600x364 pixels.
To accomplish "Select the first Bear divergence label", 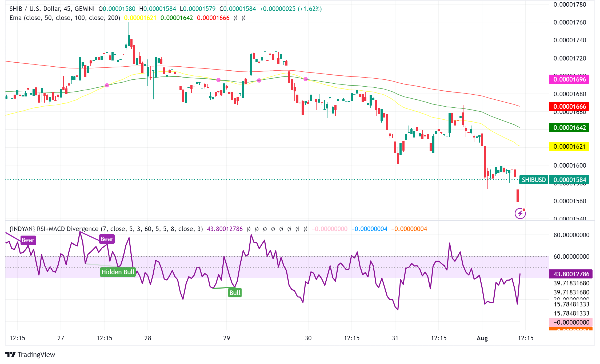I will click(28, 240).
